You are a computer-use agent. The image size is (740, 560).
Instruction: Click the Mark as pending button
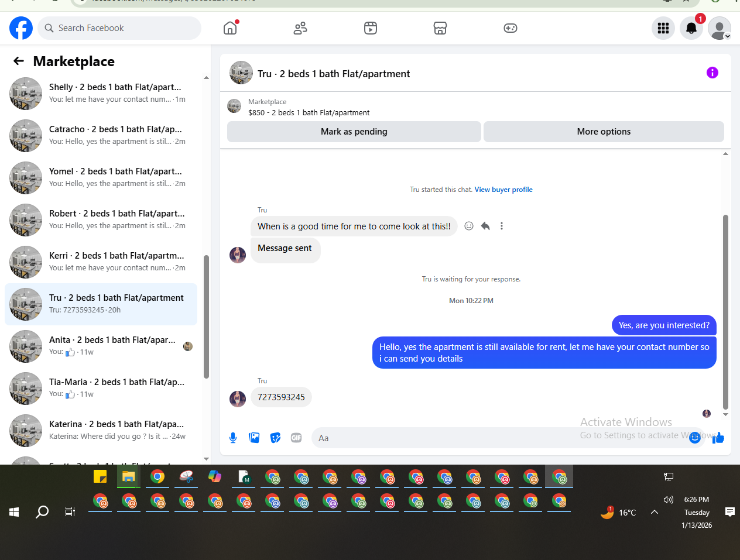point(354,132)
